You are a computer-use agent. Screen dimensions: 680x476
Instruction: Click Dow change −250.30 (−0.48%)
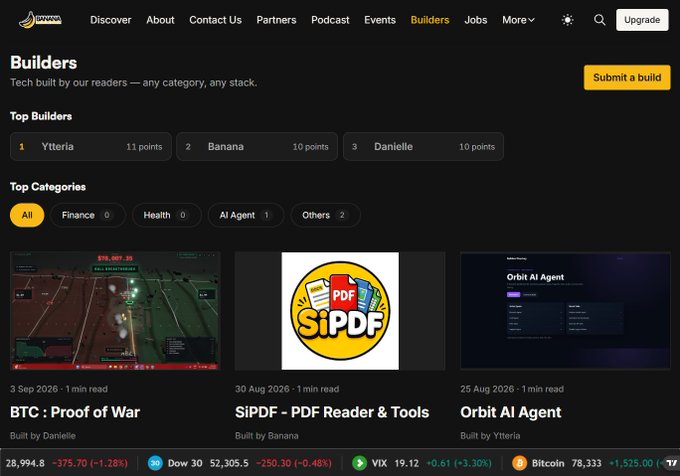click(294, 463)
